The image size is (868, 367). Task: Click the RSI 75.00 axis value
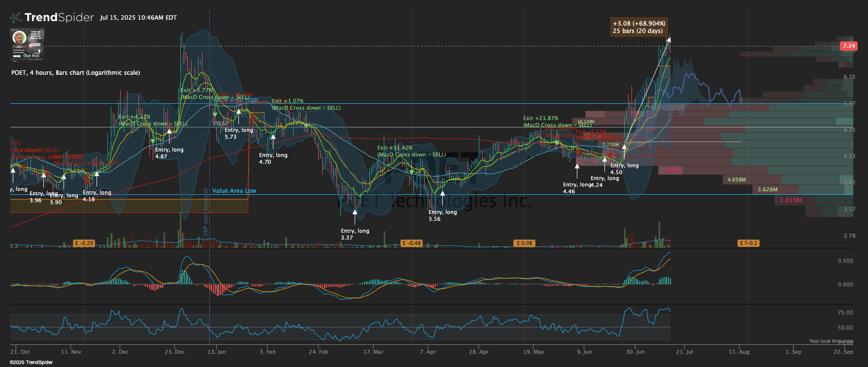click(845, 313)
